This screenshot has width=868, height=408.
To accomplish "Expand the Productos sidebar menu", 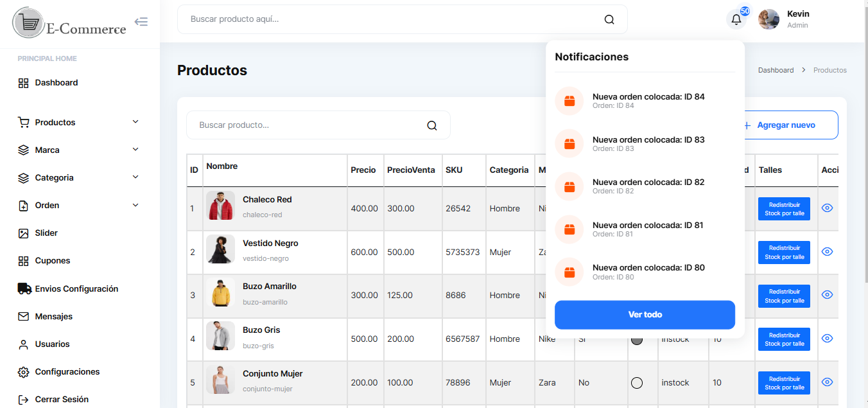I will click(x=135, y=122).
